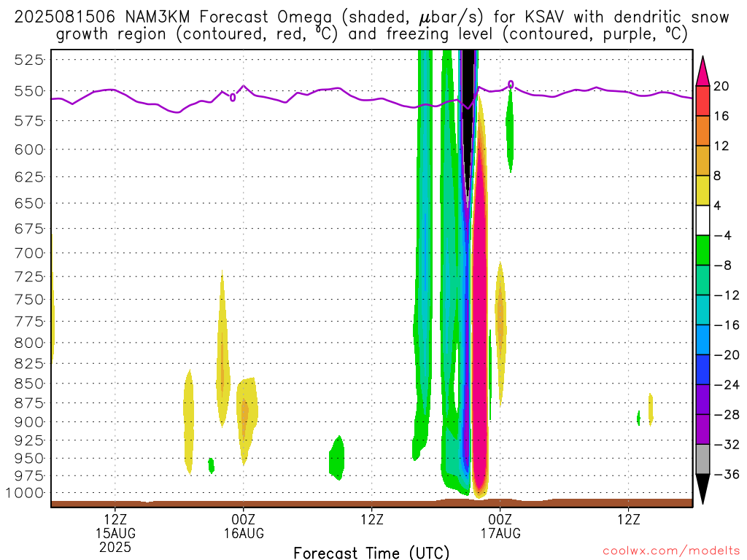Click the 650 pressure level label
This screenshot has height=560, width=747.
coord(28,203)
